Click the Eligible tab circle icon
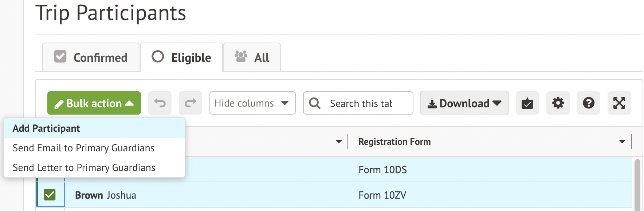644x211 pixels. click(158, 57)
